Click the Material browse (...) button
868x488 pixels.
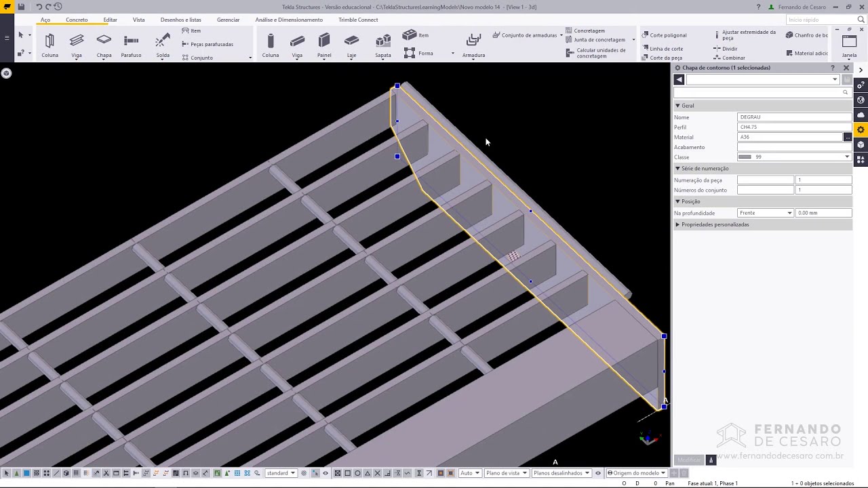(x=847, y=137)
